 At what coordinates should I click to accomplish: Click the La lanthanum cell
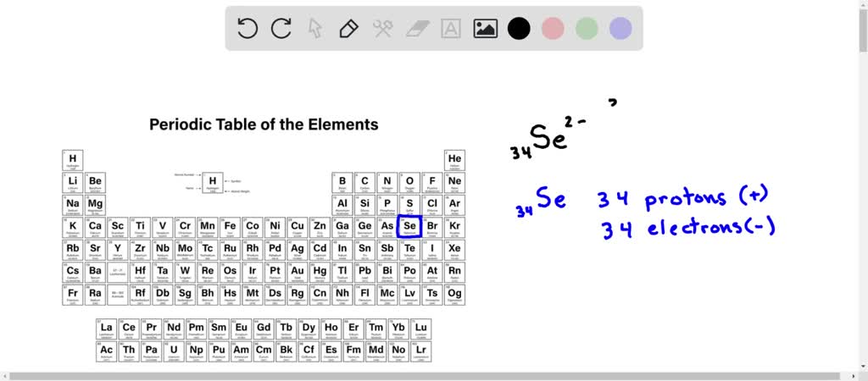106,329
